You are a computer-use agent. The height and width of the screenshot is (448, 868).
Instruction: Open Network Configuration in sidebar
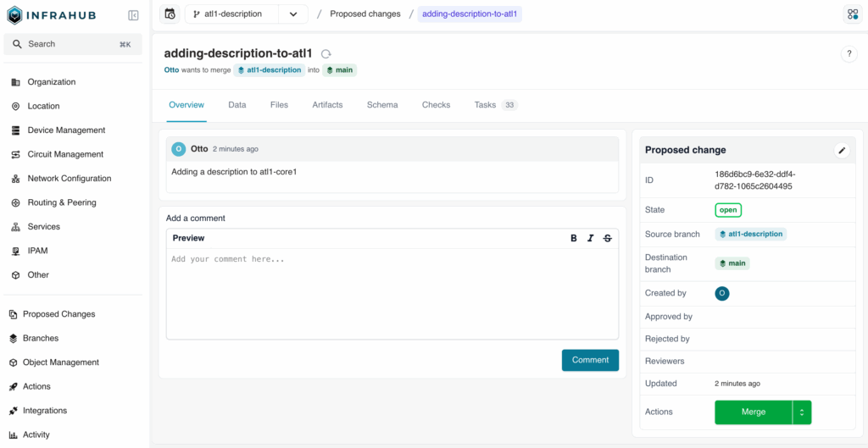coord(70,179)
